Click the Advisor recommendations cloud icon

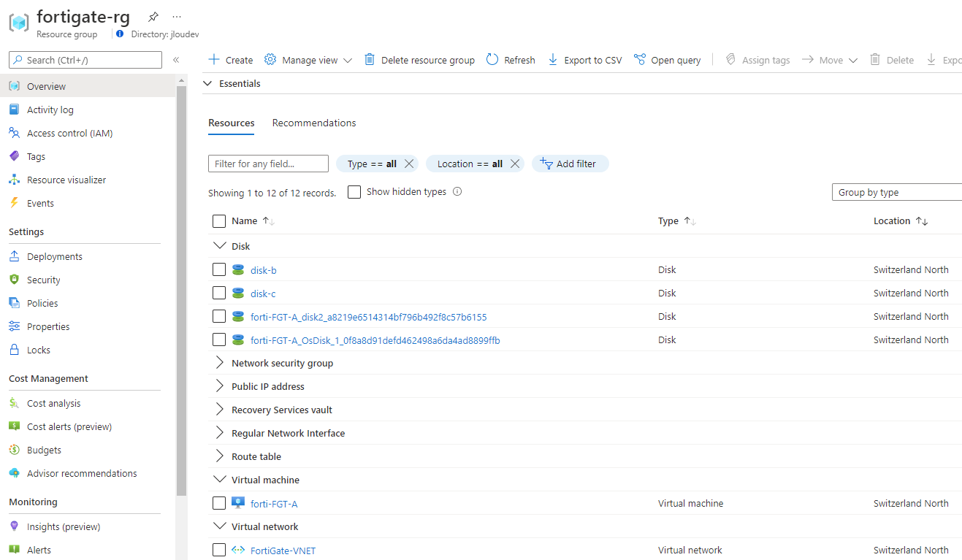[x=14, y=473]
